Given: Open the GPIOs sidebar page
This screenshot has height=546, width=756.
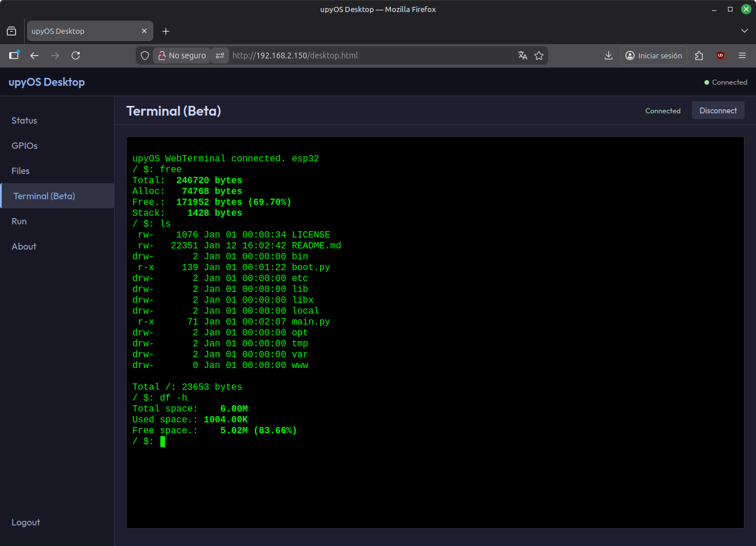Looking at the screenshot, I should tap(57, 146).
